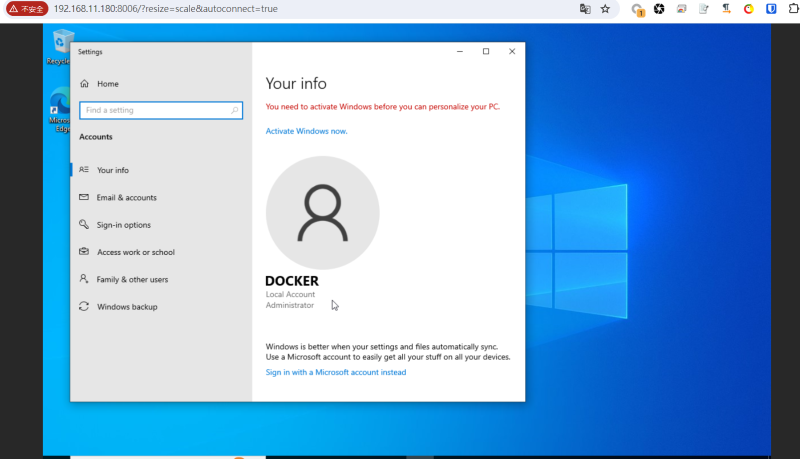Click the paragraph mark extension icon
The height and width of the screenshot is (459, 800).
pos(727,9)
